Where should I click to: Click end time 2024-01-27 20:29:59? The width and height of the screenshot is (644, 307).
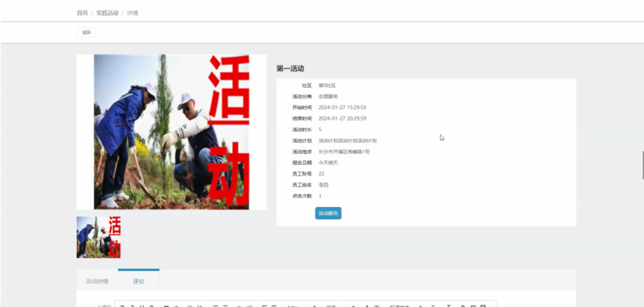pos(342,119)
